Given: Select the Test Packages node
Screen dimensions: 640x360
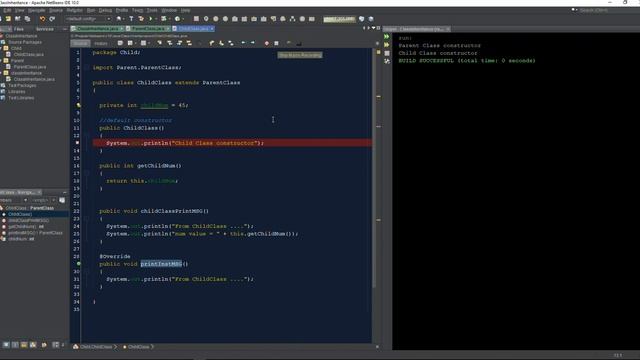Looking at the screenshot, I should pyautogui.click(x=22, y=85).
